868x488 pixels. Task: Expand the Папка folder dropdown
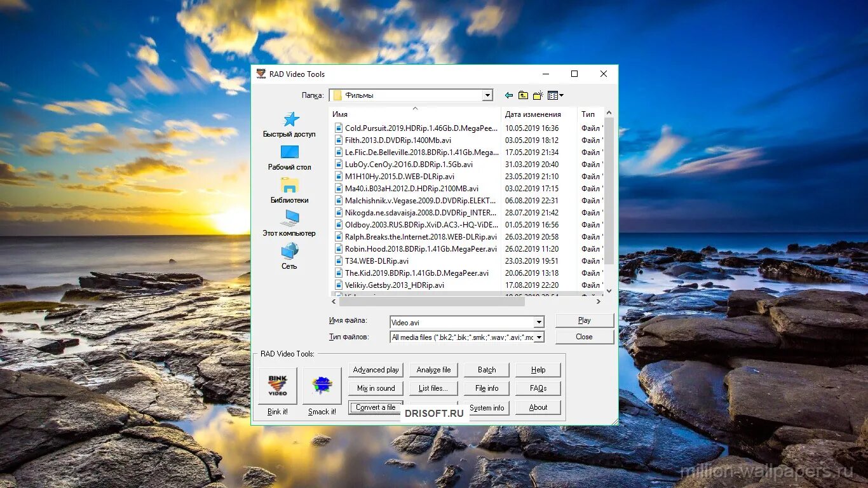pyautogui.click(x=487, y=95)
